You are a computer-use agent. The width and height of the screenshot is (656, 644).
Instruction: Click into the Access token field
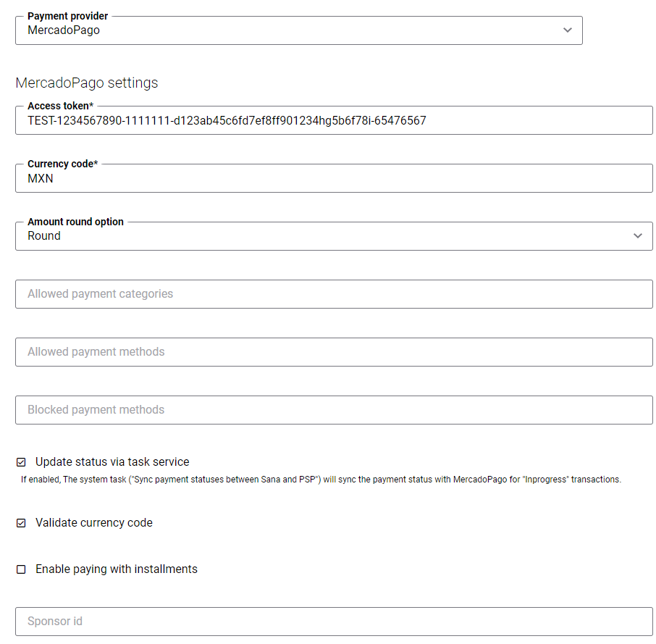pyautogui.click(x=334, y=120)
